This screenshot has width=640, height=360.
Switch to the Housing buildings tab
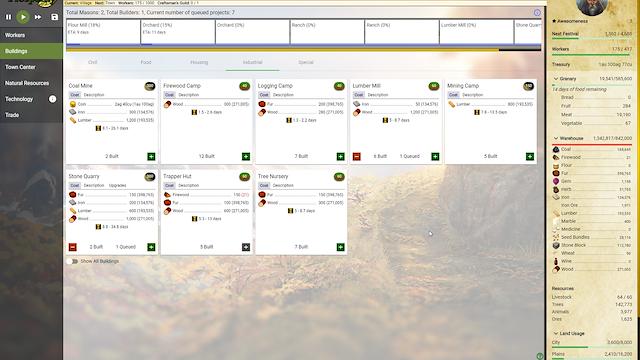click(199, 62)
